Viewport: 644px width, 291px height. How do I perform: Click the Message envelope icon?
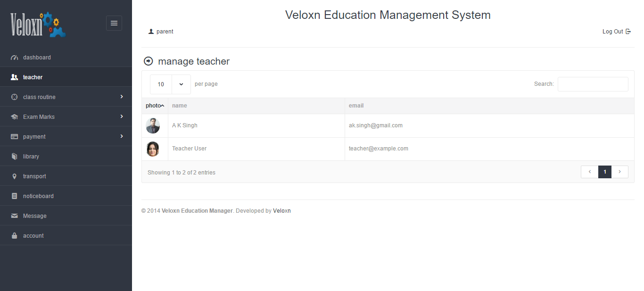click(x=14, y=216)
